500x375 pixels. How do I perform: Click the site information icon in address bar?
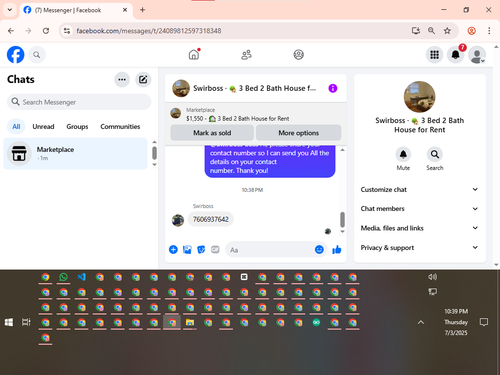point(67,31)
